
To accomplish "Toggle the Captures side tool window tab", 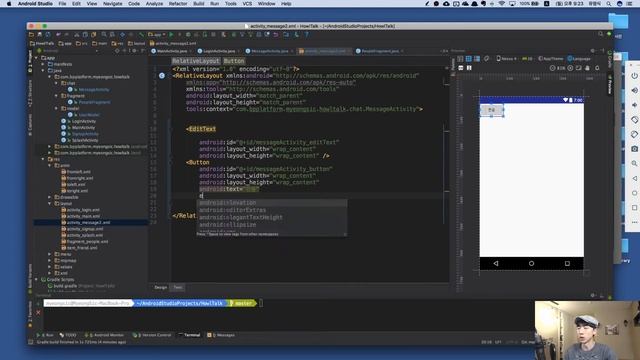I will tap(30, 125).
